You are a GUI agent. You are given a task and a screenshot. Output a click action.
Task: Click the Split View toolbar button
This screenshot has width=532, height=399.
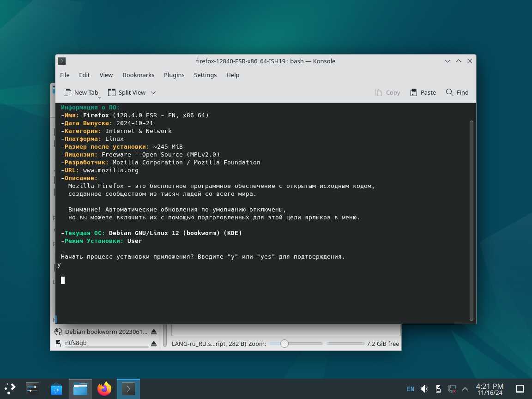click(127, 92)
